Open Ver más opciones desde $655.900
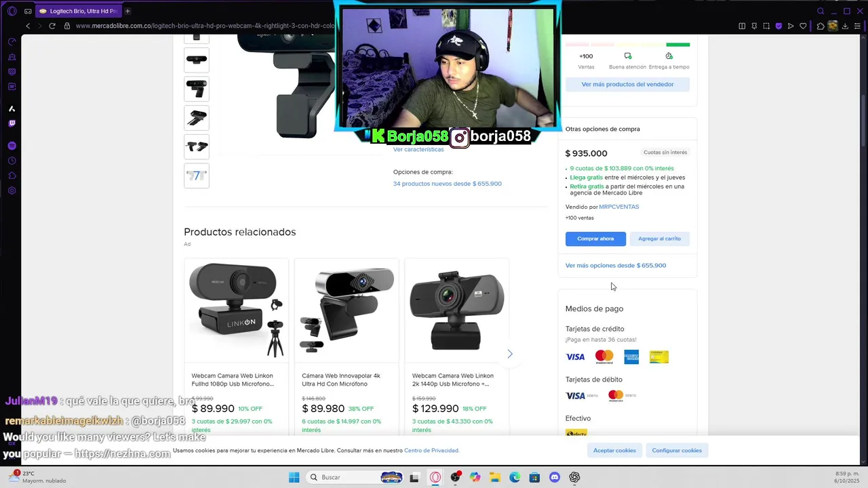Screen dimensions: 868x488 (x=616, y=266)
